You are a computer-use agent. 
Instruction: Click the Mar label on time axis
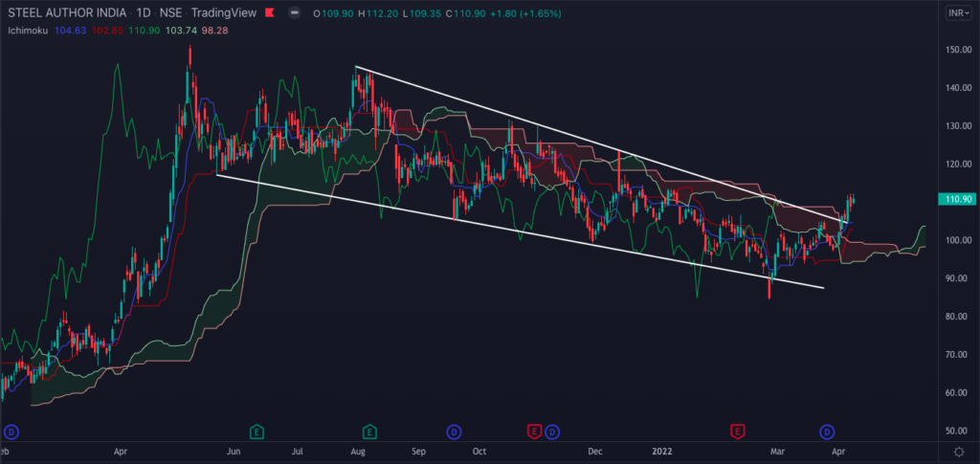(x=777, y=451)
